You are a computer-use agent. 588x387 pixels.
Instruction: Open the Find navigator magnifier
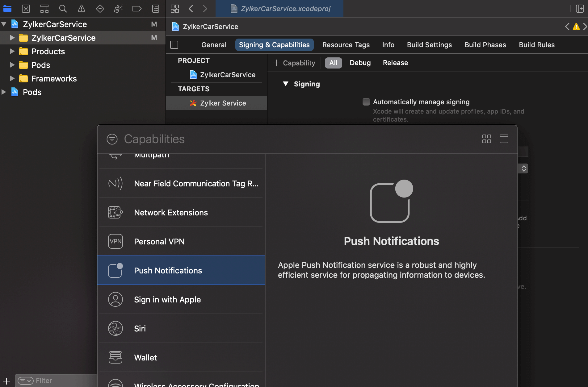(63, 9)
